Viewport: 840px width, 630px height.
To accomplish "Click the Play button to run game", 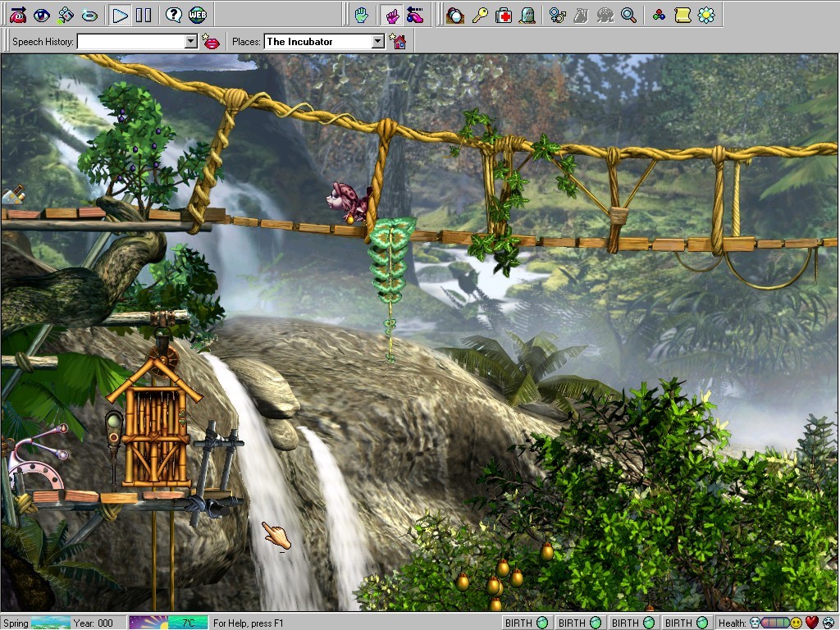I will click(x=120, y=15).
